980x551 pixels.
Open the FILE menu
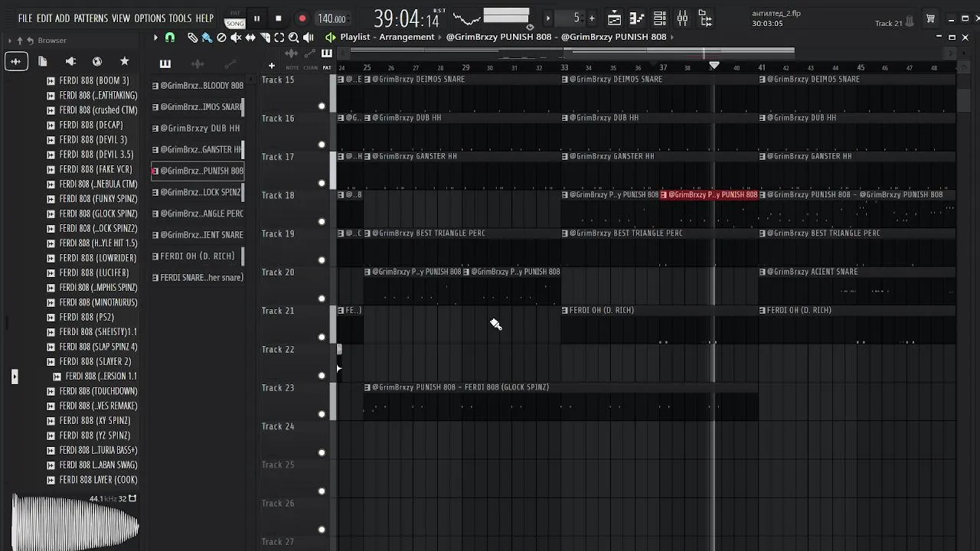point(25,18)
